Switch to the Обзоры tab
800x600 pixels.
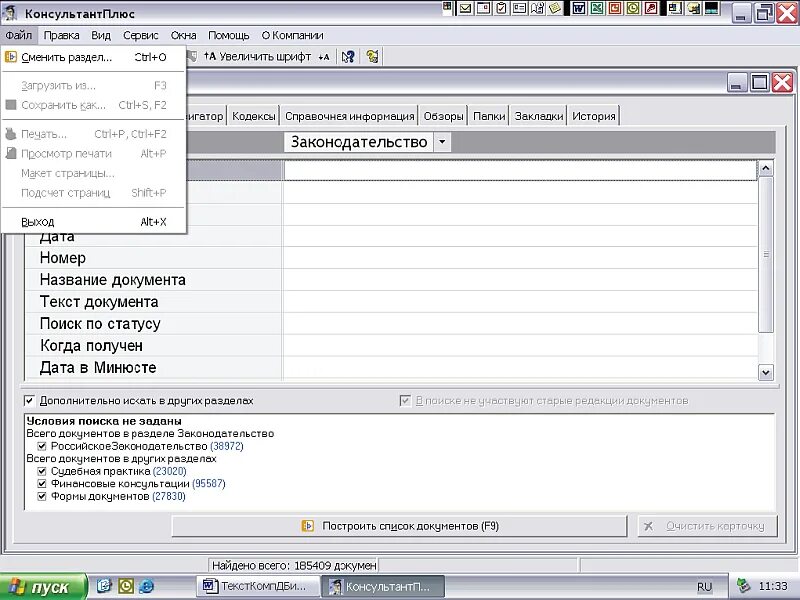pyautogui.click(x=443, y=116)
